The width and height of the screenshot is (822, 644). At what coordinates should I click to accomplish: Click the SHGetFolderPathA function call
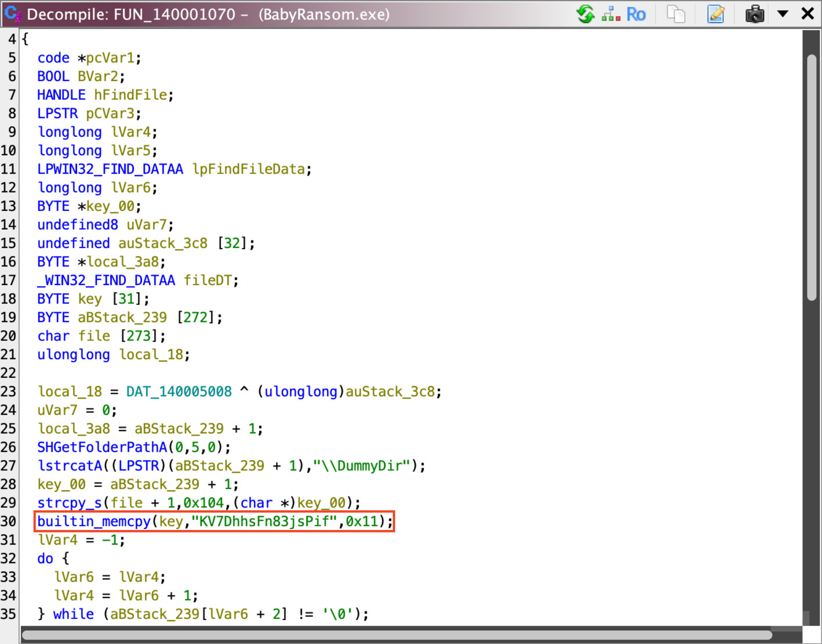click(x=102, y=447)
